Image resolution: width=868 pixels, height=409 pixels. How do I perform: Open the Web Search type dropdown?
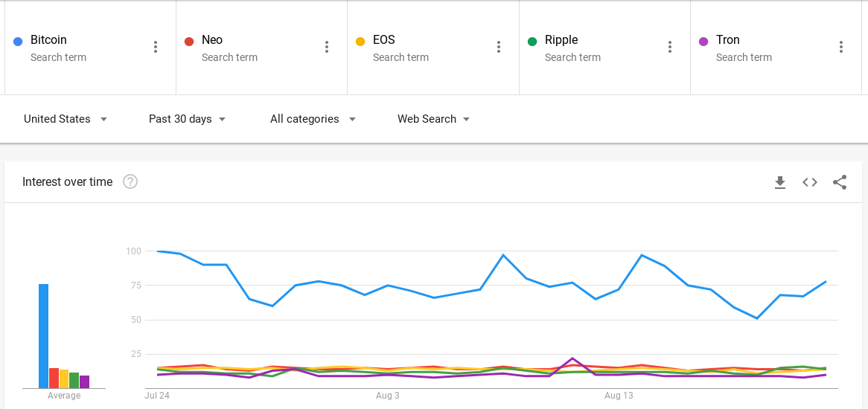tap(433, 119)
